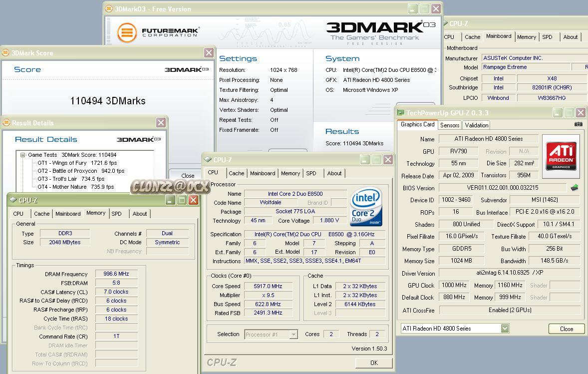Click DRAM Frequency value 996.6 MHz
The width and height of the screenshot is (588, 374).
[x=116, y=274]
